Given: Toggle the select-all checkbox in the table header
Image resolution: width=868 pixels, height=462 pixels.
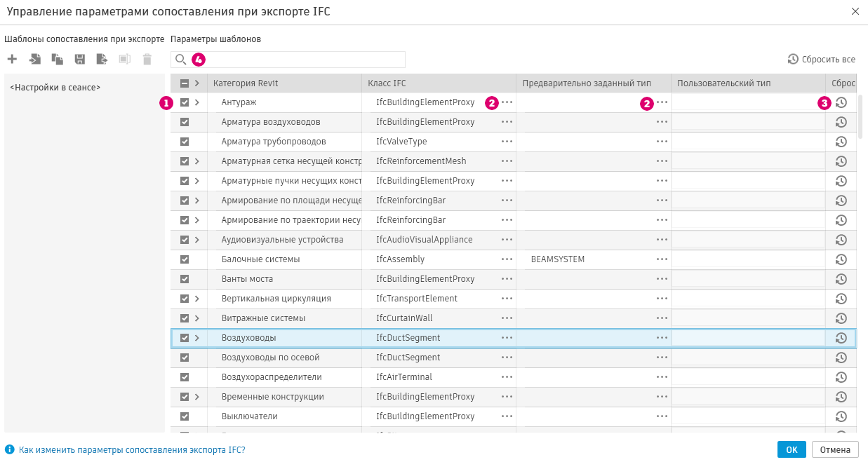Looking at the screenshot, I should 185,83.
